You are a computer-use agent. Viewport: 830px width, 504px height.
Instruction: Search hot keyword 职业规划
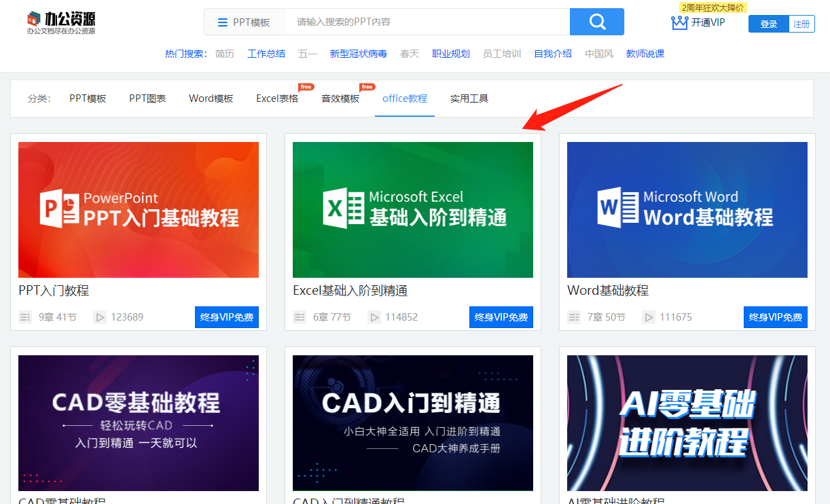coord(451,54)
